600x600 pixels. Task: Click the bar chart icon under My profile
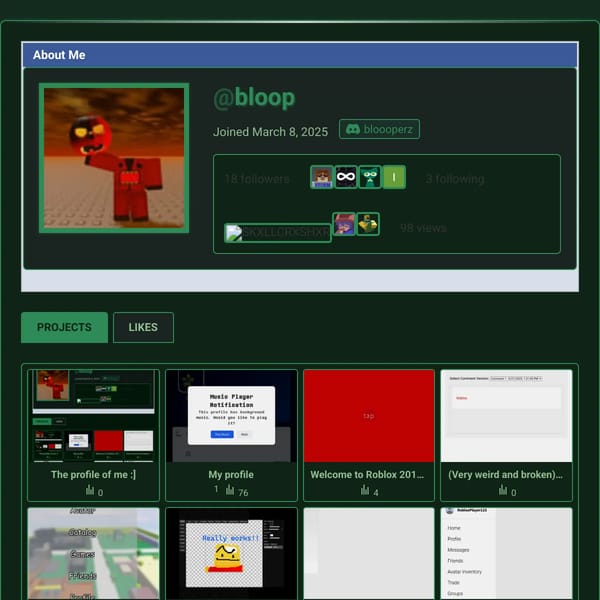click(x=230, y=489)
